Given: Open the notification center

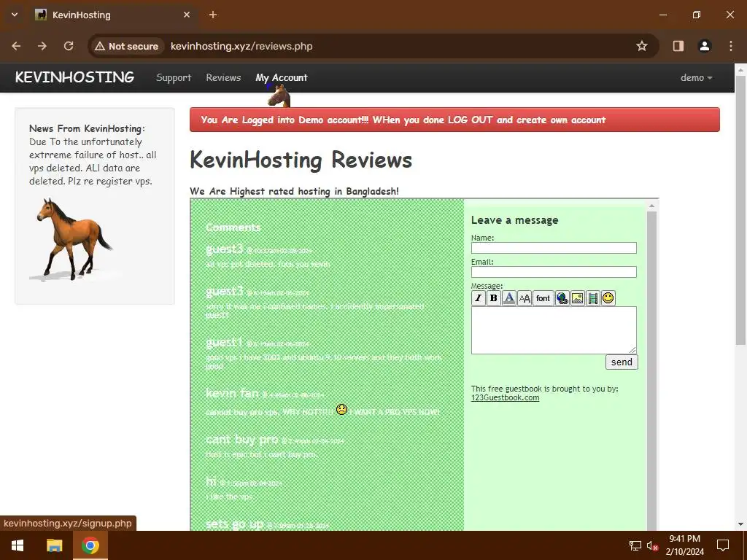Looking at the screenshot, I should (723, 545).
